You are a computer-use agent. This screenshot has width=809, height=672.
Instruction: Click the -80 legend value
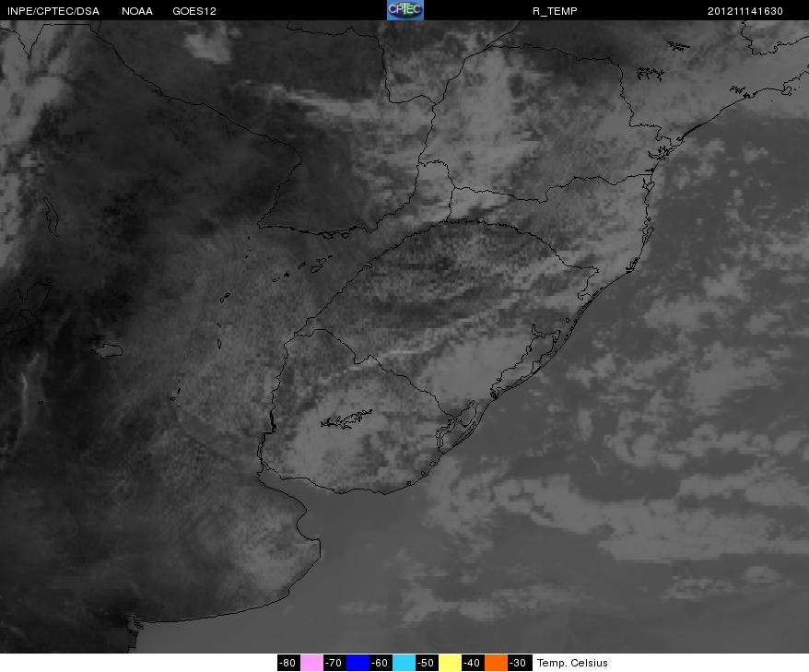[x=288, y=663]
